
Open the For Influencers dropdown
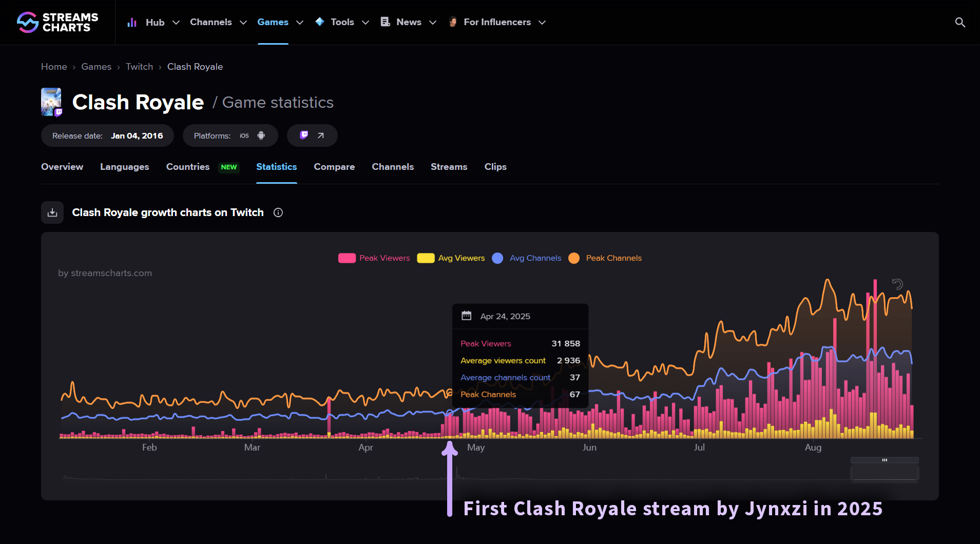pyautogui.click(x=496, y=22)
